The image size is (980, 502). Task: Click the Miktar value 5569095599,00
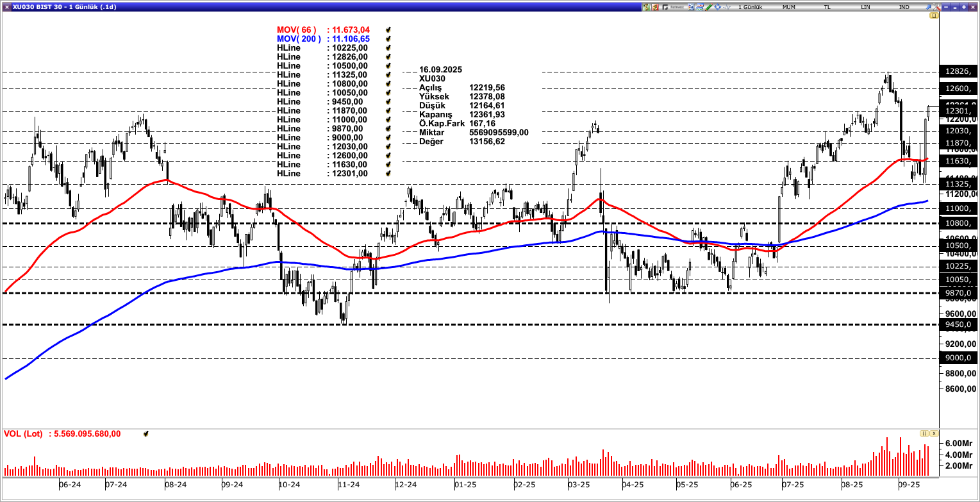click(x=499, y=133)
